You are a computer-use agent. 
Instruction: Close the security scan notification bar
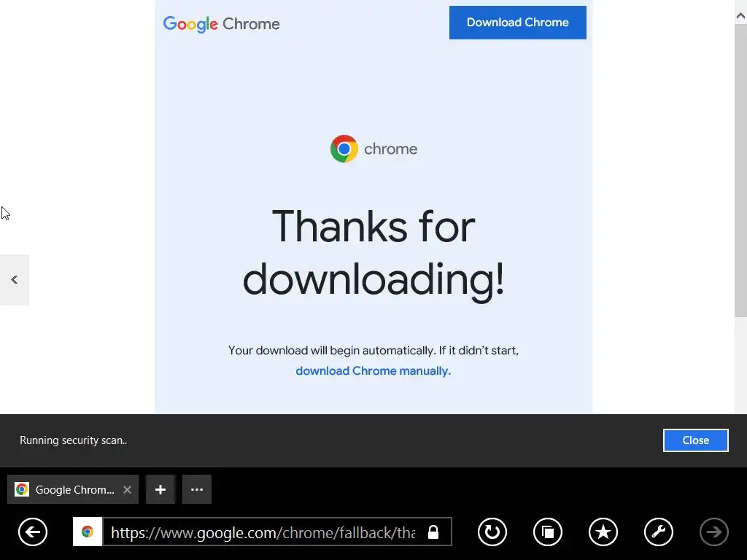click(695, 440)
